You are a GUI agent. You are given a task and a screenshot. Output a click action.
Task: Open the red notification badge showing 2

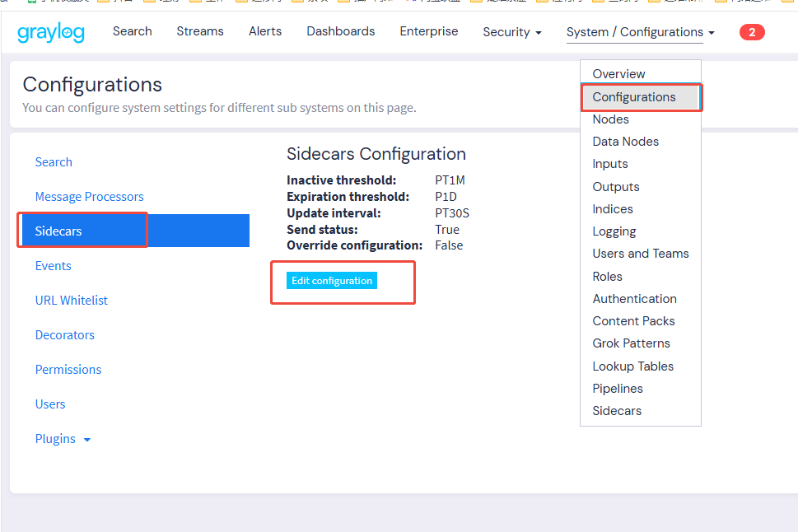pyautogui.click(x=752, y=32)
